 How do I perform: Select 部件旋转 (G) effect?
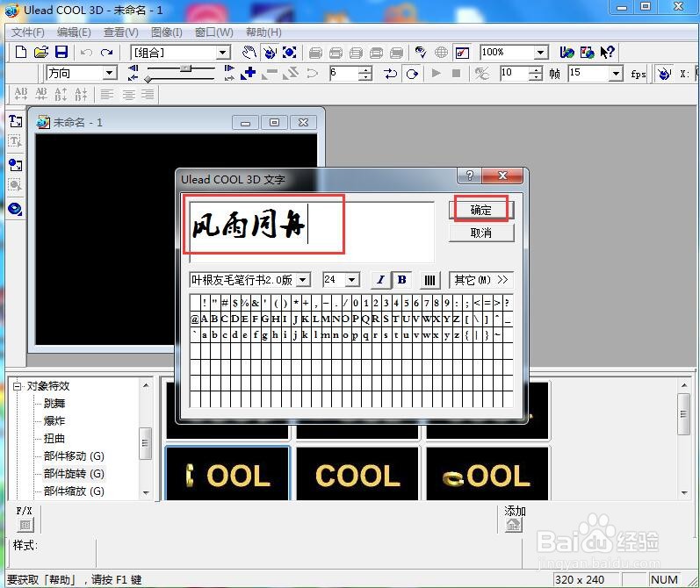point(74,473)
